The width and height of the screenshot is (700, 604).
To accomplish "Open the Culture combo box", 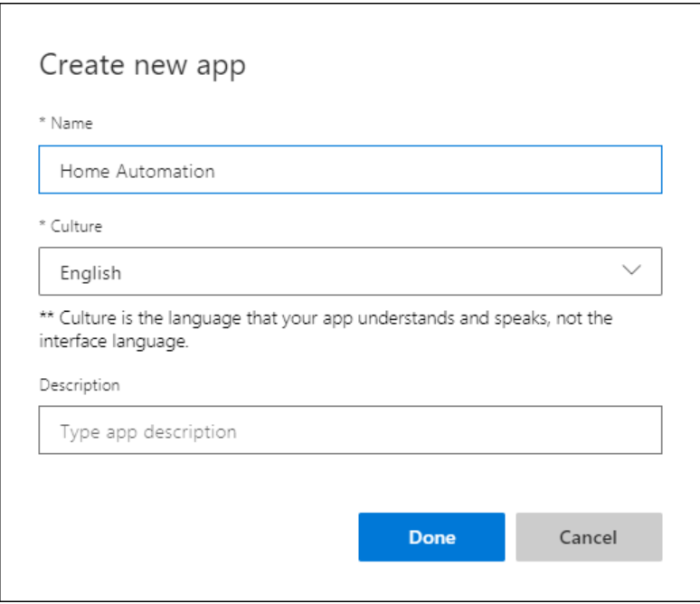I will 349,271.
